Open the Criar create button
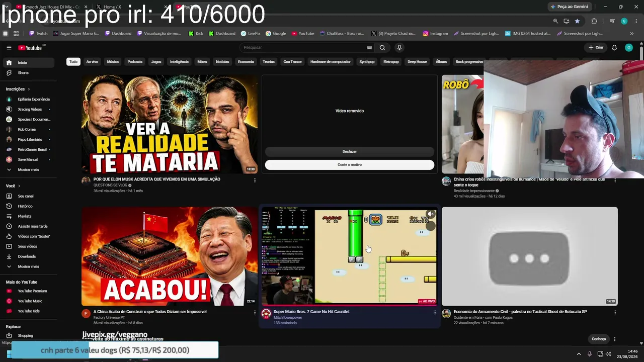The width and height of the screenshot is (644, 362). point(596,48)
